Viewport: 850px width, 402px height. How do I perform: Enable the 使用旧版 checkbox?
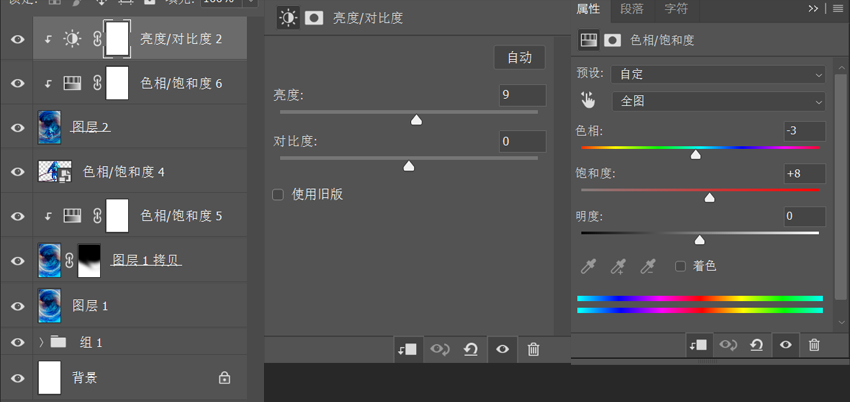278,194
